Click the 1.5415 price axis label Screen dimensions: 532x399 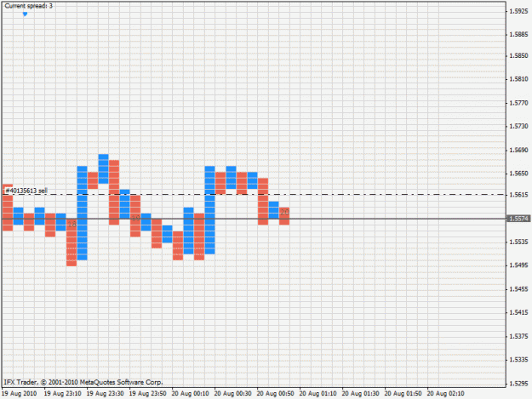point(518,312)
